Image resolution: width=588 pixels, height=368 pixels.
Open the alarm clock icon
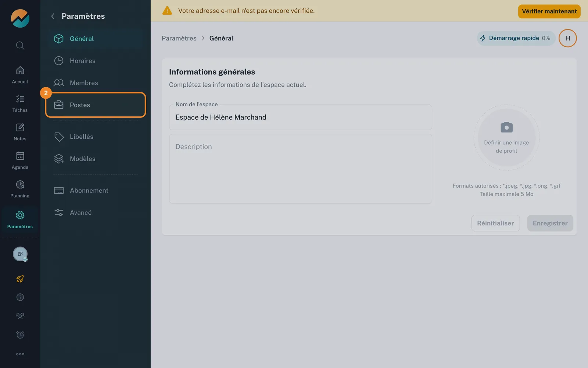[x=20, y=335]
